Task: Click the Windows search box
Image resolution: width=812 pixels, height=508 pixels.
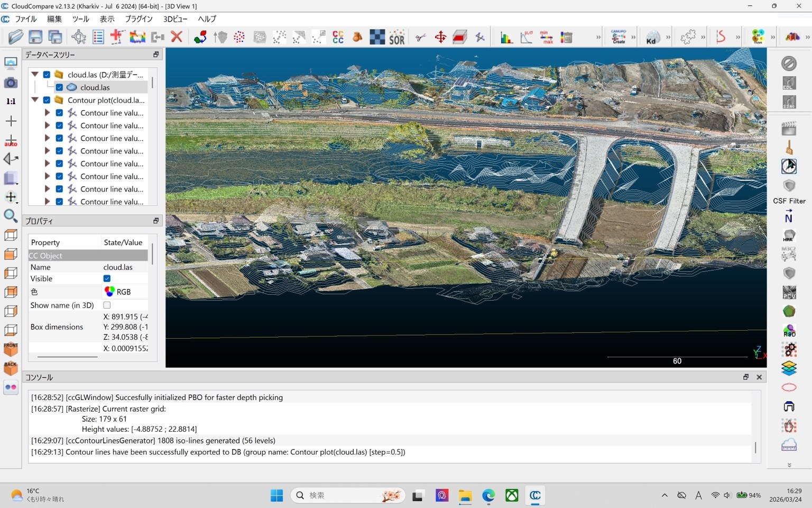Action: tap(348, 495)
